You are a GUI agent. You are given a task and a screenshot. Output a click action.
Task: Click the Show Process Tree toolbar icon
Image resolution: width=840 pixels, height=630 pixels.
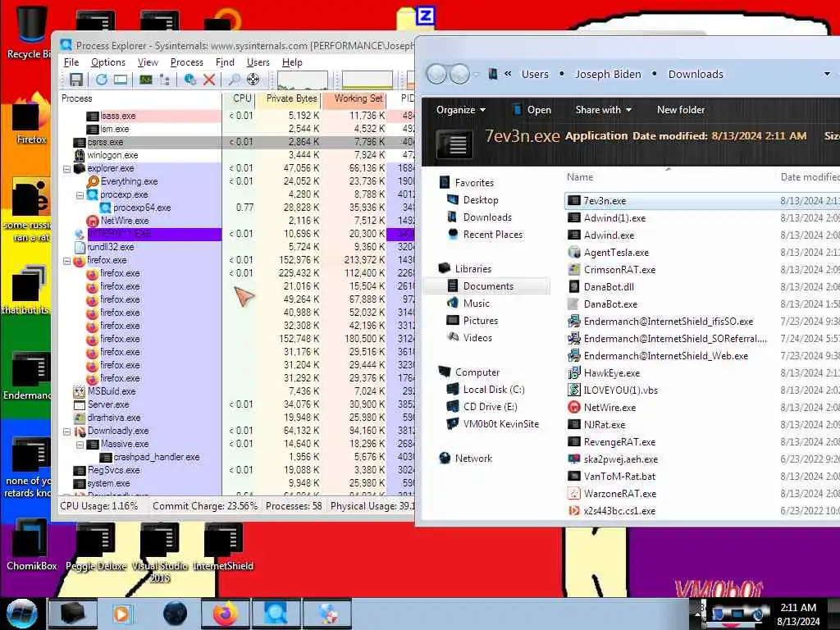point(164,80)
